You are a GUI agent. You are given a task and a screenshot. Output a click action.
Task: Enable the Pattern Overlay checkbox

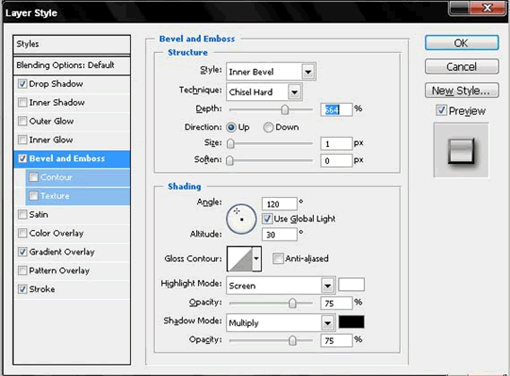(22, 270)
